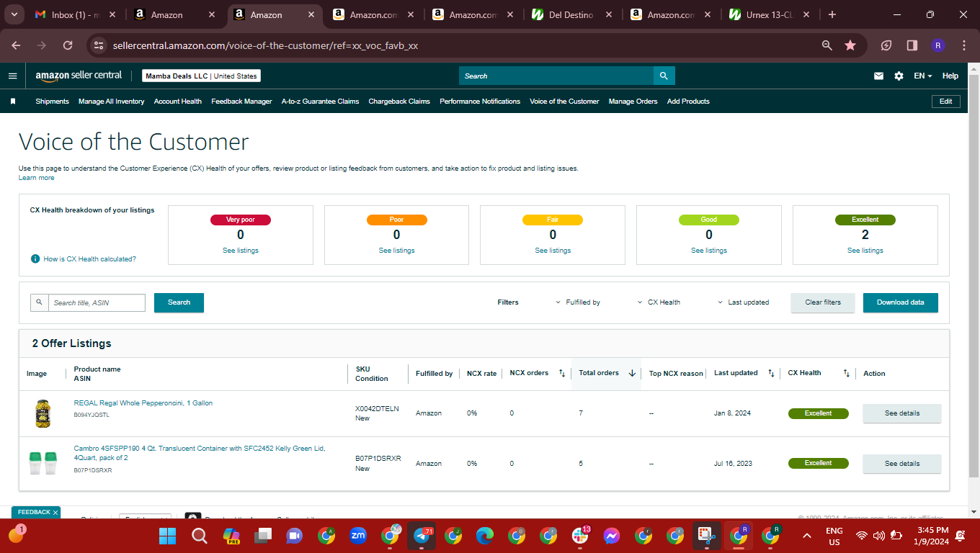Open Slack from the taskbar
The height and width of the screenshot is (553, 980).
580,536
